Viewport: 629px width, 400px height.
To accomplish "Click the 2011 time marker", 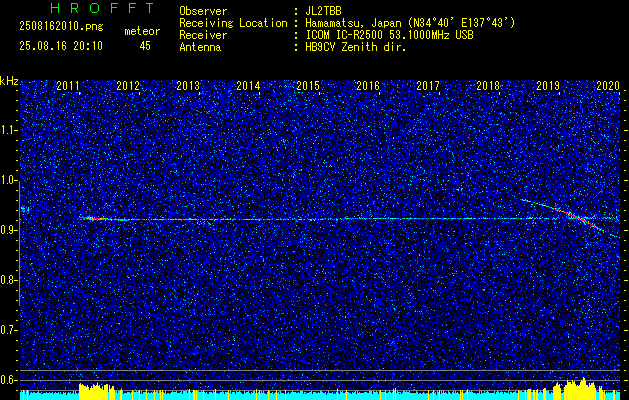I will (67, 85).
